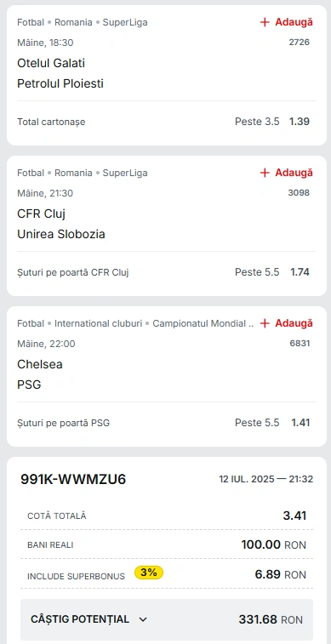Open Unirea Slobozia team name
This screenshot has width=331, height=644.
pos(61,235)
